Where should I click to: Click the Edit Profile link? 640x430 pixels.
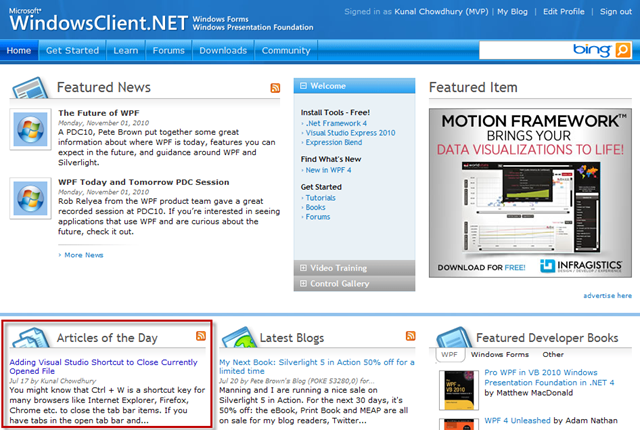(x=564, y=12)
